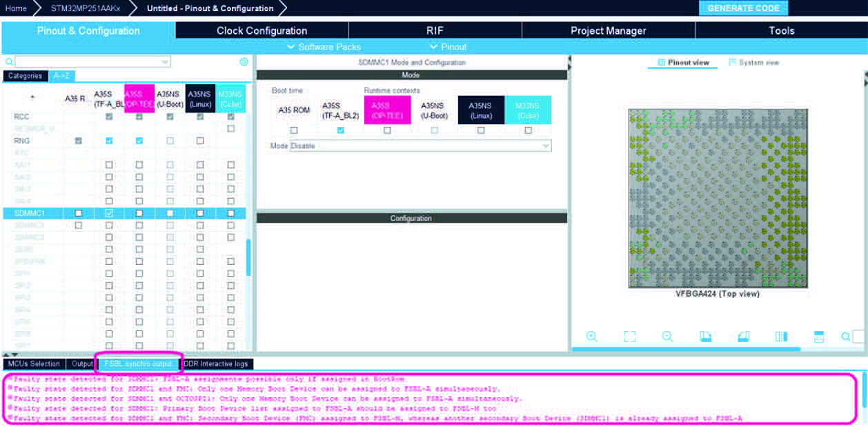The height and width of the screenshot is (427, 868).
Task: Switch to Clock Configuration tab
Action: tap(262, 30)
